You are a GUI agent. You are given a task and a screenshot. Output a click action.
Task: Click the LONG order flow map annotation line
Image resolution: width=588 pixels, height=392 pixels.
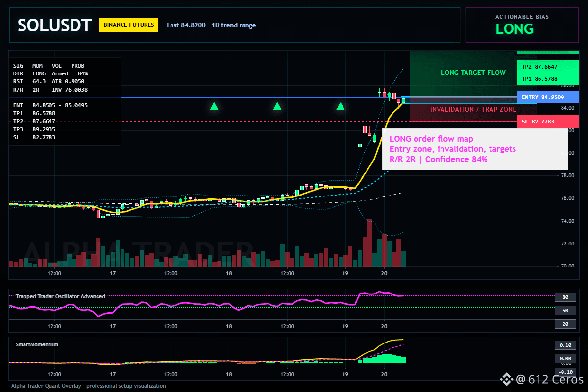click(x=431, y=139)
